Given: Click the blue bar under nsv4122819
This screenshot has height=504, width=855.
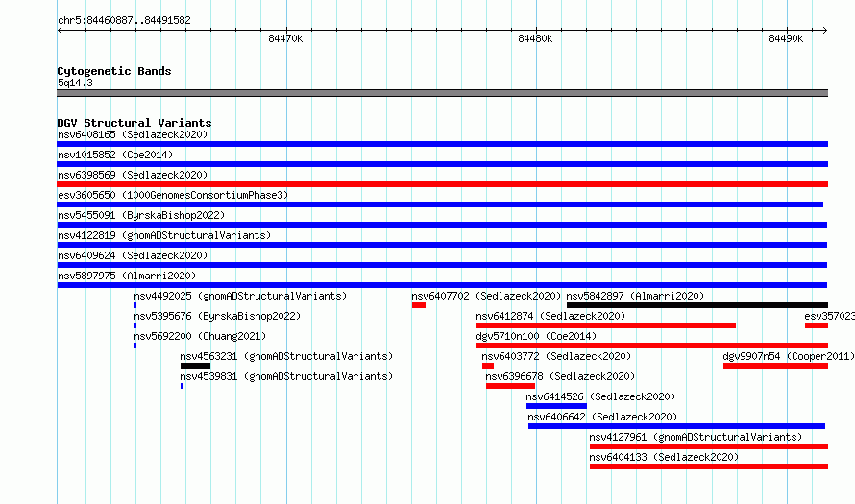Looking at the screenshot, I should click(442, 245).
